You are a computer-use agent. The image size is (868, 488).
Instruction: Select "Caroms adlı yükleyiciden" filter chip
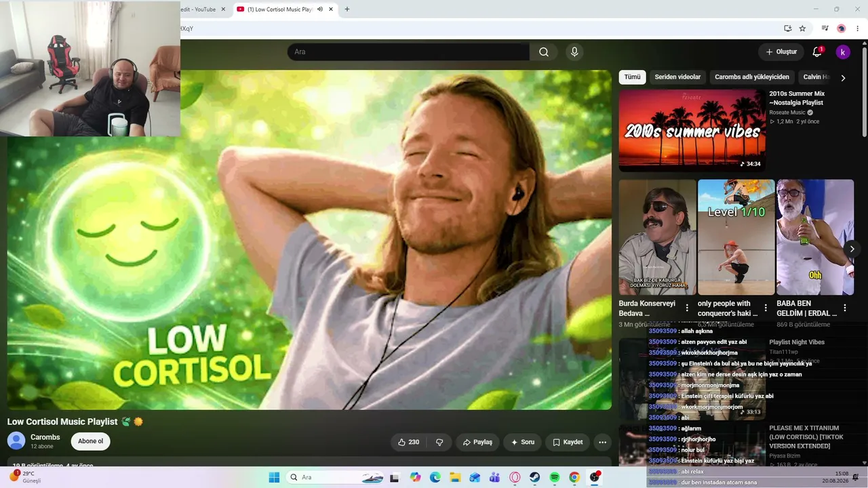point(752,77)
